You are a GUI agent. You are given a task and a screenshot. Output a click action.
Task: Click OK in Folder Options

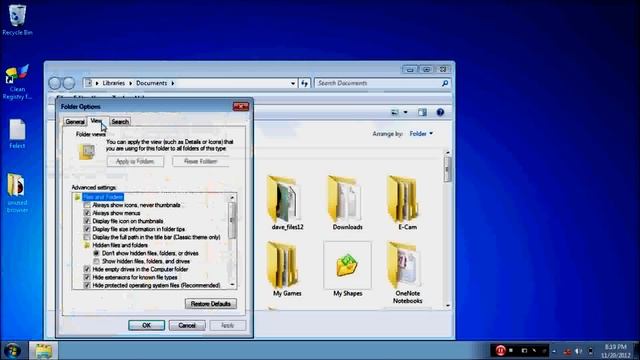(x=147, y=325)
